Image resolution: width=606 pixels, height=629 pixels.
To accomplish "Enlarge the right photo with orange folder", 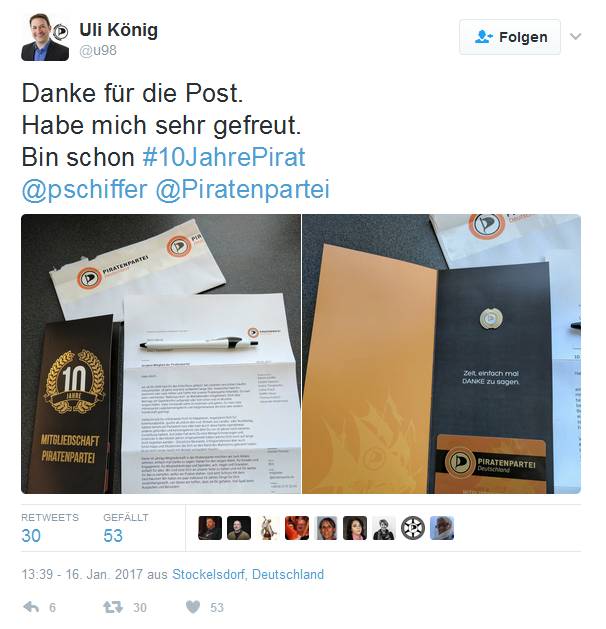I will (x=442, y=354).
